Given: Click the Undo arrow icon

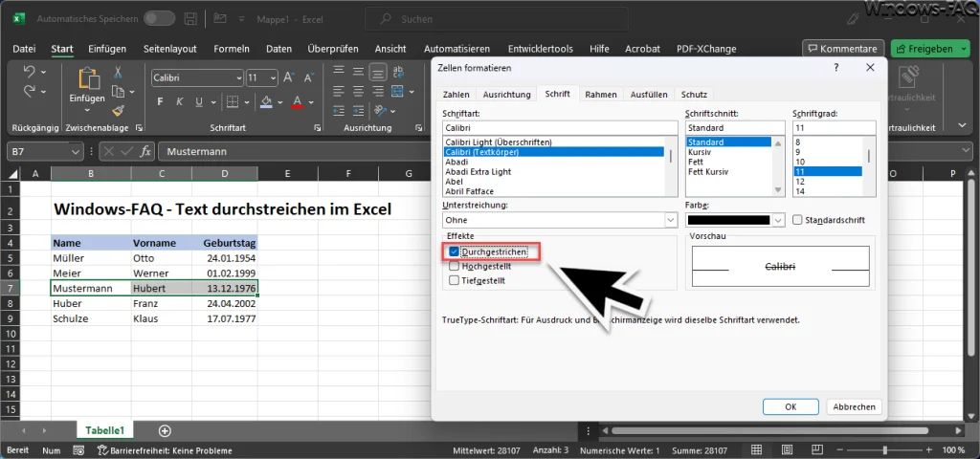Looking at the screenshot, I should click(x=30, y=73).
